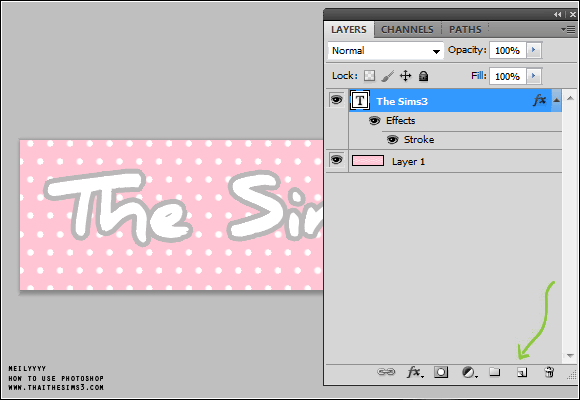580x400 pixels.
Task: Delete layer with trash icon
Action: 549,372
